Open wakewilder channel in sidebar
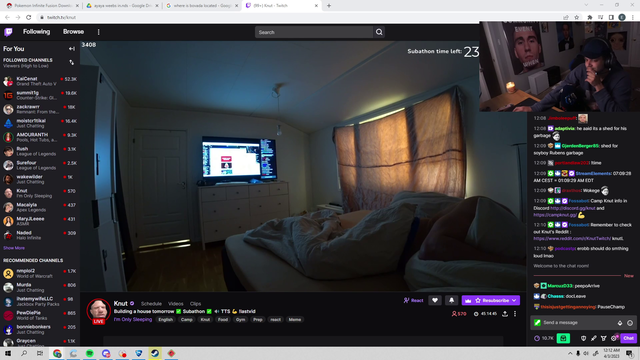640x360 pixels. pyautogui.click(x=40, y=179)
